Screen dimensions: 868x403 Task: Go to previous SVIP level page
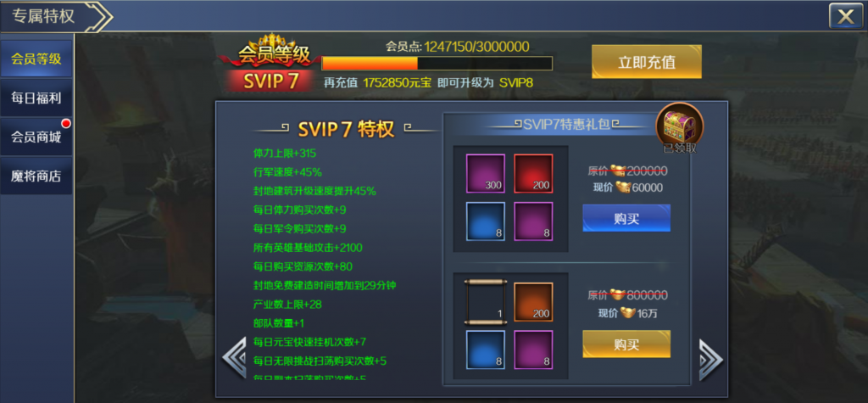[x=234, y=357]
